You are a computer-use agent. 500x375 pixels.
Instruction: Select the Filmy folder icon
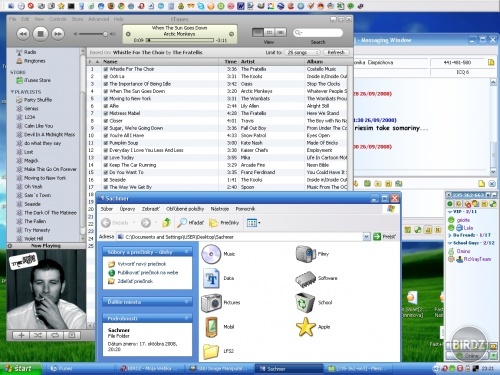(x=305, y=254)
